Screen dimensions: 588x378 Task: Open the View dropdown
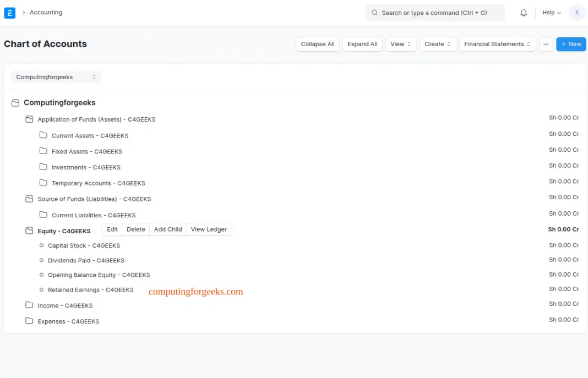pos(401,44)
